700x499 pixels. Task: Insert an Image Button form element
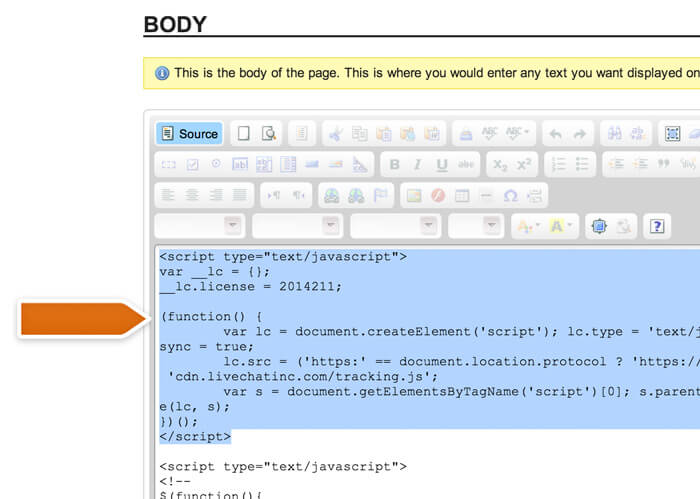pos(336,165)
